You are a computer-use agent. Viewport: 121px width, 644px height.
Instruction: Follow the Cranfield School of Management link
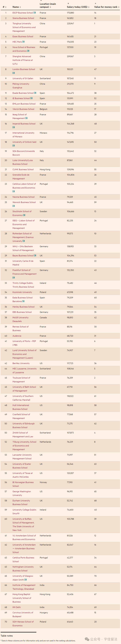[21, 416]
